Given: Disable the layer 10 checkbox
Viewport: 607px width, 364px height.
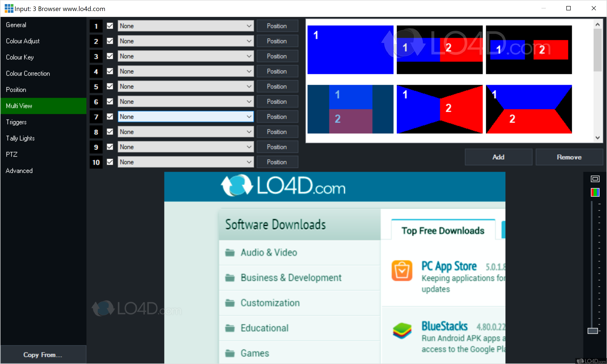Looking at the screenshot, I should [110, 162].
